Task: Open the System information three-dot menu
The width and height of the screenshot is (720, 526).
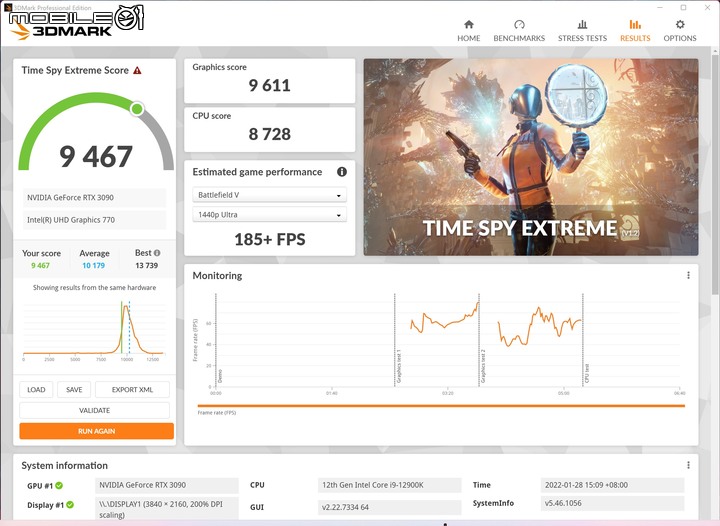Action: click(x=688, y=465)
